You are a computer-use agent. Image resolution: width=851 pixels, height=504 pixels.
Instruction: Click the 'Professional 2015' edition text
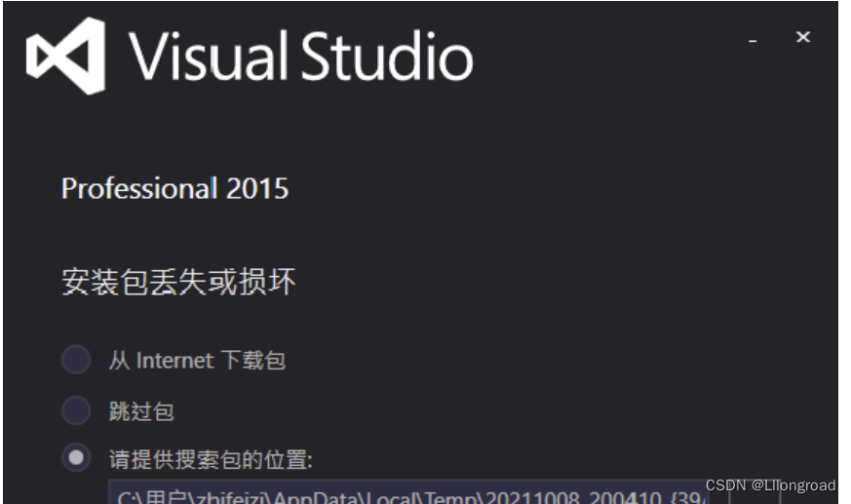[174, 189]
